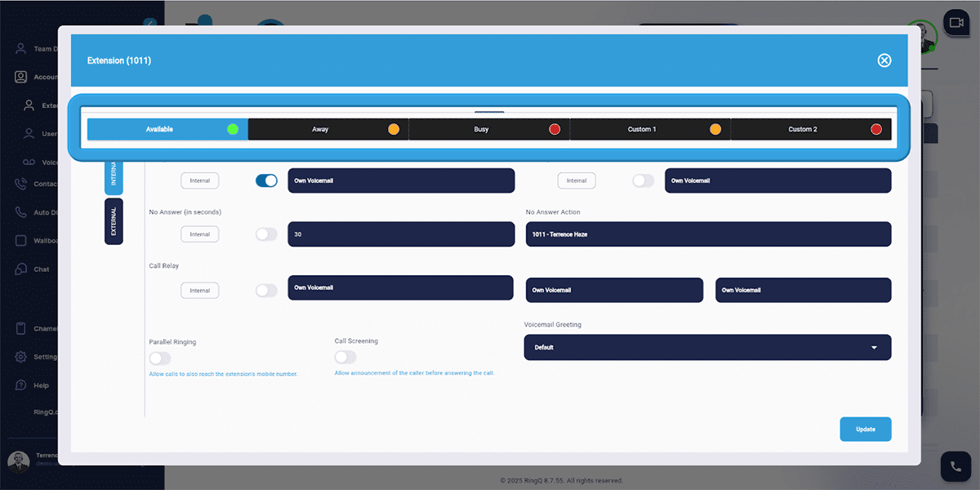Open the No Answer Action selector

click(x=707, y=234)
